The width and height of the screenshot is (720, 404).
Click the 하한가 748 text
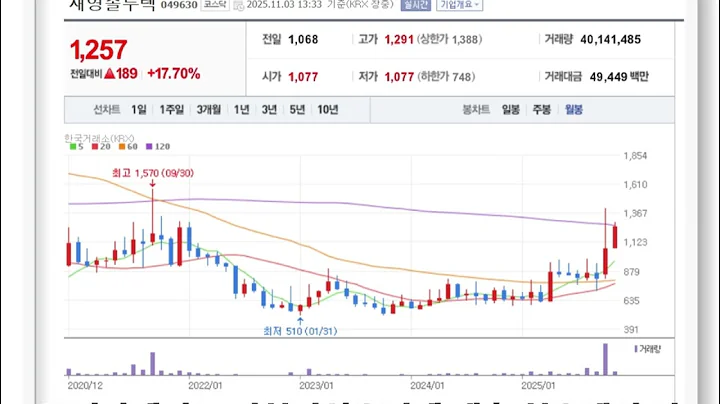click(446, 77)
